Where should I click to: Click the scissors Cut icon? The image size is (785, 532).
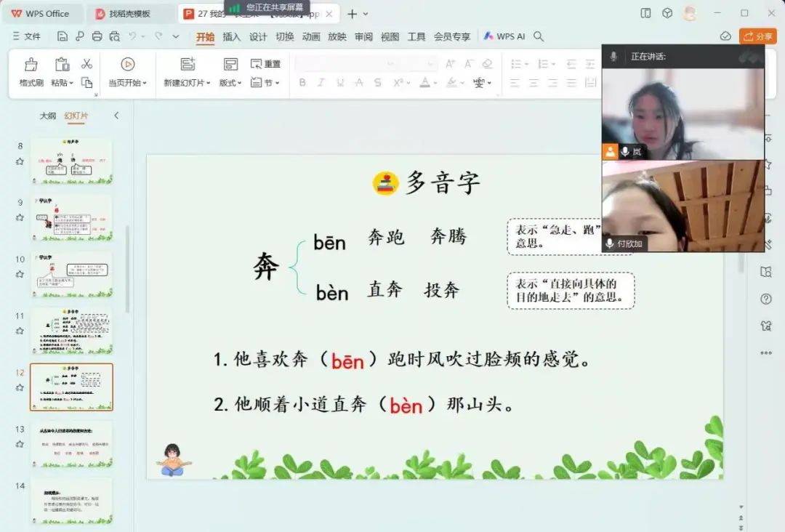[87, 64]
